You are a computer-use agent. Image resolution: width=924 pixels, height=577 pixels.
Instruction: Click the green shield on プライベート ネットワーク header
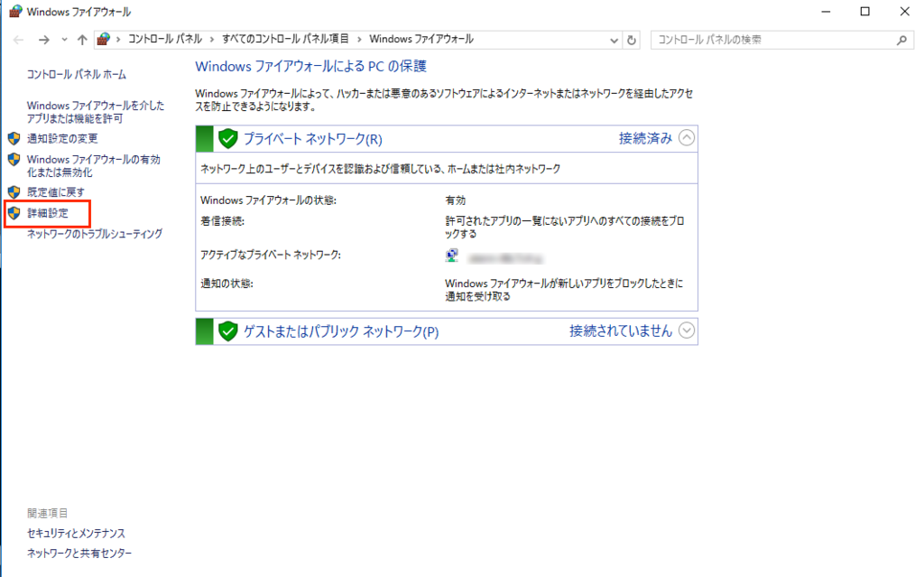227,139
